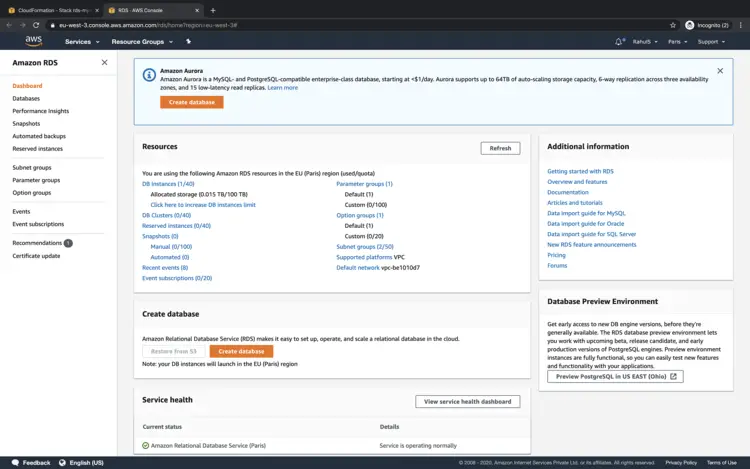Viewport: 750px width, 469px height.
Task: Click the pin shortcut icon in navbar
Action: coord(188,42)
